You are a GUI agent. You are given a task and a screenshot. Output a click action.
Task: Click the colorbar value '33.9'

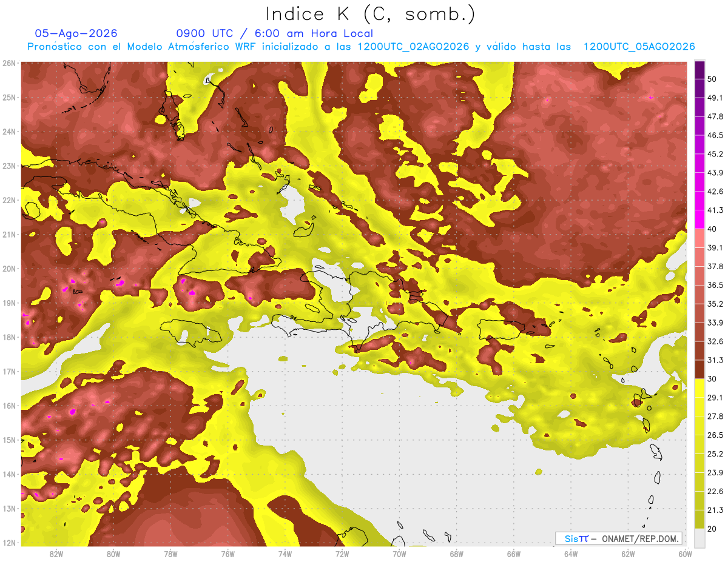pyautogui.click(x=715, y=323)
